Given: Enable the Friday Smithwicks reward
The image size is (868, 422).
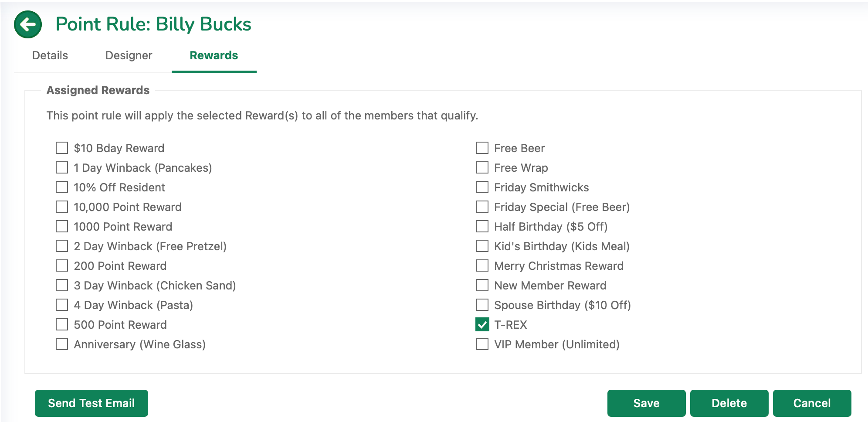Looking at the screenshot, I should click(482, 187).
